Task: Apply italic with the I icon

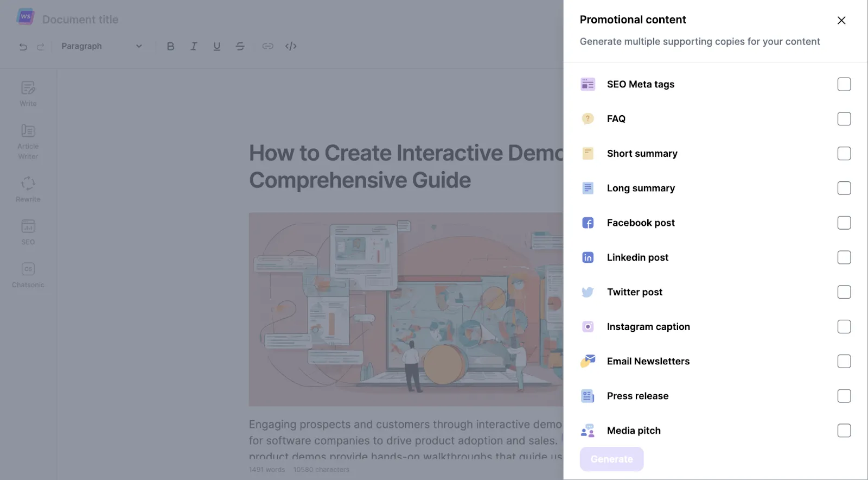Action: coord(194,46)
